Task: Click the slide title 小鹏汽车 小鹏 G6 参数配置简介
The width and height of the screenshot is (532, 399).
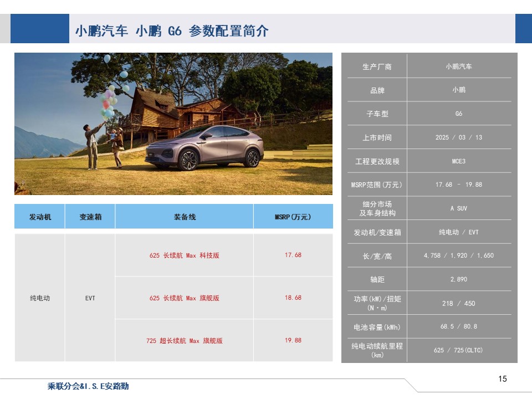Action: click(x=172, y=31)
